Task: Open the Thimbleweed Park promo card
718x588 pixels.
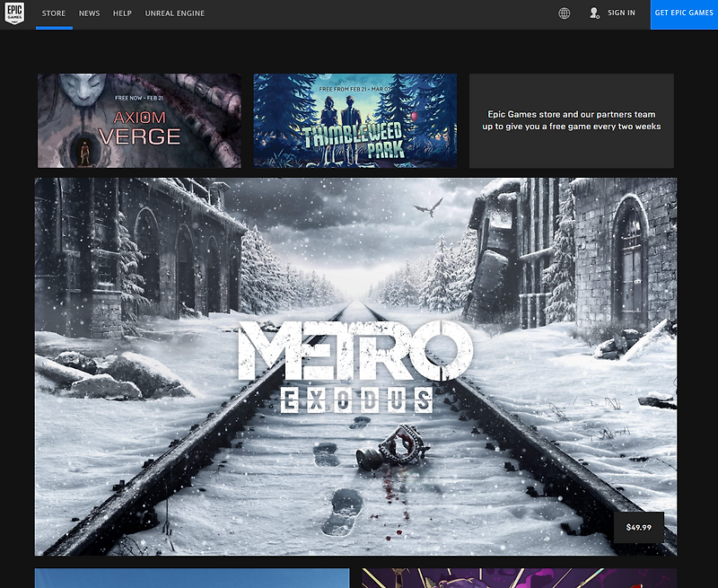Action: coord(355,121)
